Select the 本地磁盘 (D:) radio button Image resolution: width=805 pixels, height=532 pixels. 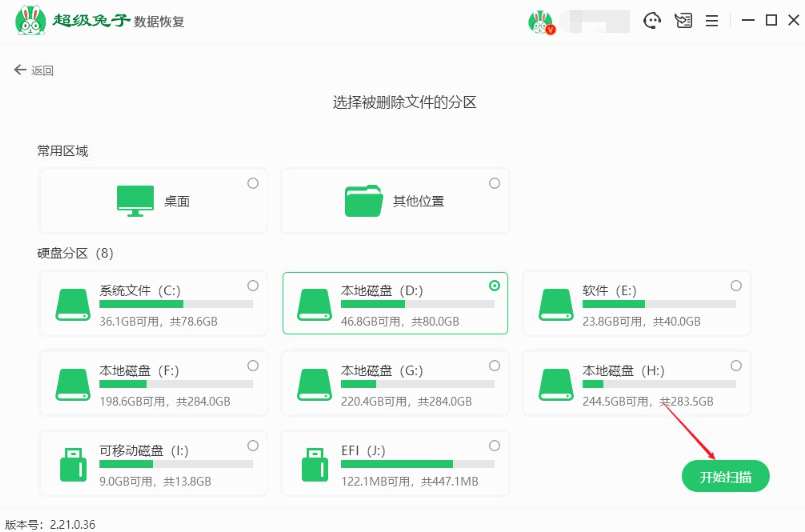[x=494, y=286]
